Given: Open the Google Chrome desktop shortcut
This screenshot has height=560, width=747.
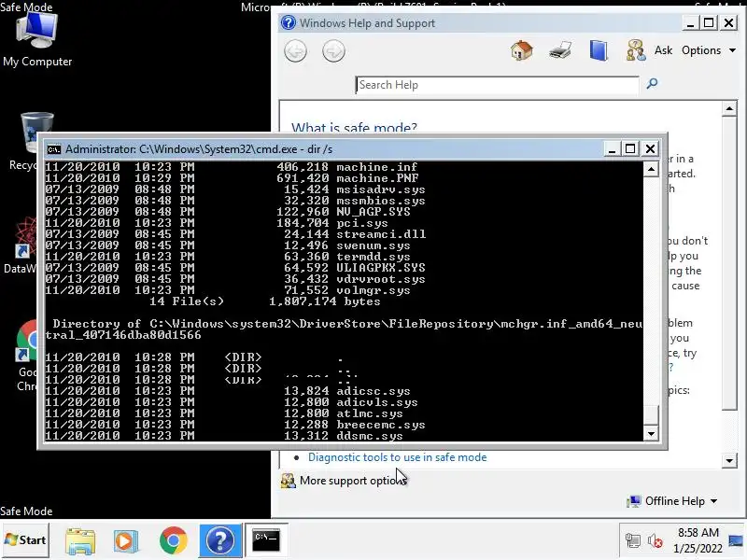Looking at the screenshot, I should (x=26, y=356).
